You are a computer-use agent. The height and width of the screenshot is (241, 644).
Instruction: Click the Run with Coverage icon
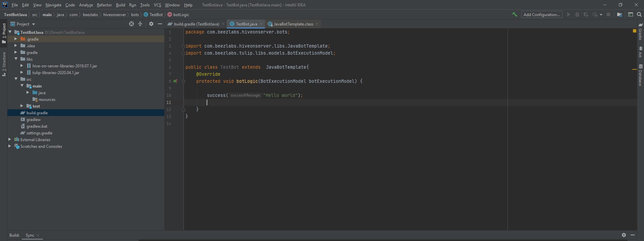(586, 14)
